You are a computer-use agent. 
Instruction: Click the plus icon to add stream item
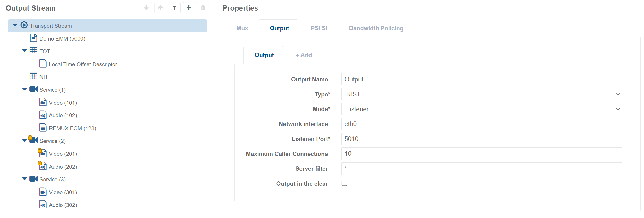189,8
